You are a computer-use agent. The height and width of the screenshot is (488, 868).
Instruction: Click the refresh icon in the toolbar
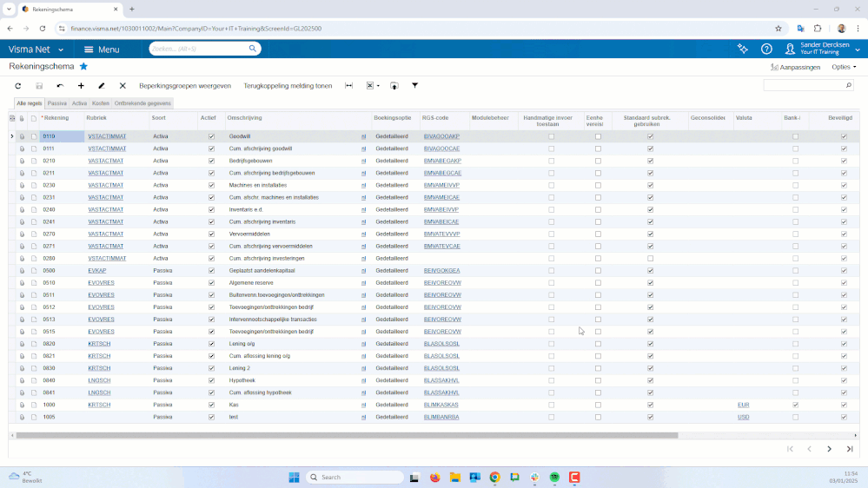17,86
